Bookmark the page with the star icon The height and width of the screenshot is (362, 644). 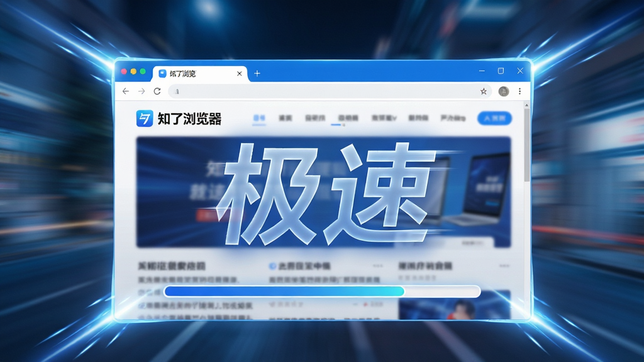[x=484, y=92]
